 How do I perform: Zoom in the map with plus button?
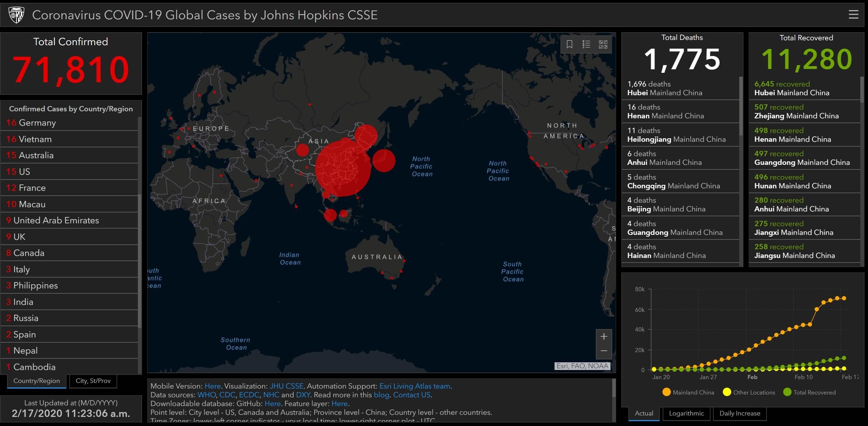(604, 337)
